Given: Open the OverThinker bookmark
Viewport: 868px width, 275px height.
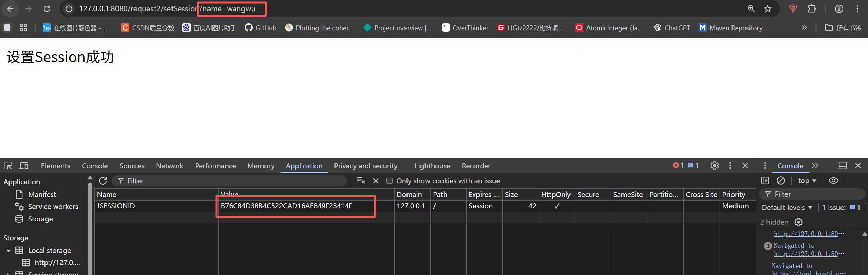Looking at the screenshot, I should point(465,28).
